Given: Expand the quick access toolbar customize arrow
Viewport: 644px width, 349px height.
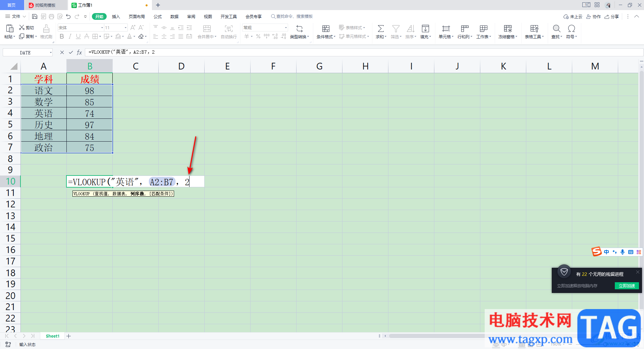Looking at the screenshot, I should pyautogui.click(x=85, y=16).
